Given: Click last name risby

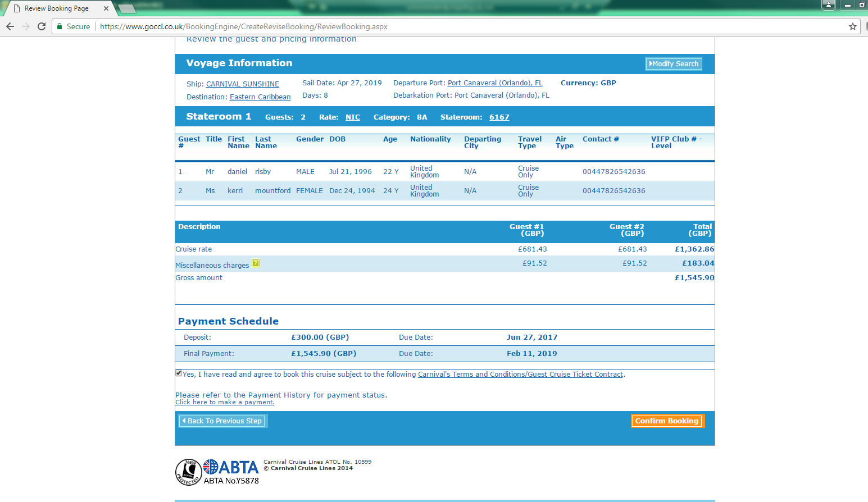Looking at the screenshot, I should pyautogui.click(x=263, y=172).
